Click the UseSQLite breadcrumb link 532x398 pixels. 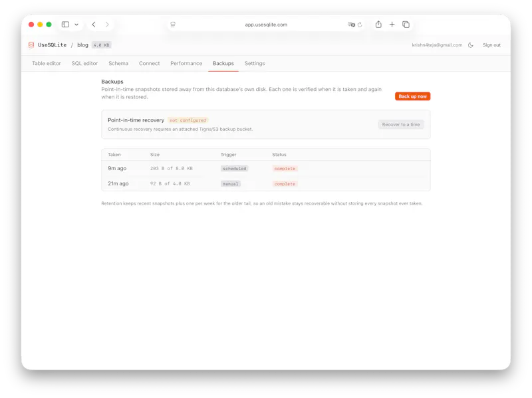click(53, 45)
